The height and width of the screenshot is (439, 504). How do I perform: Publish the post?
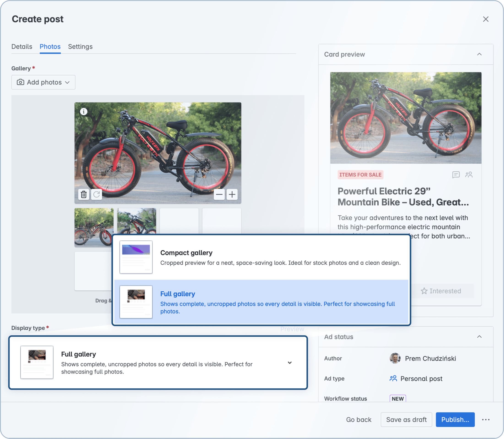tap(455, 419)
